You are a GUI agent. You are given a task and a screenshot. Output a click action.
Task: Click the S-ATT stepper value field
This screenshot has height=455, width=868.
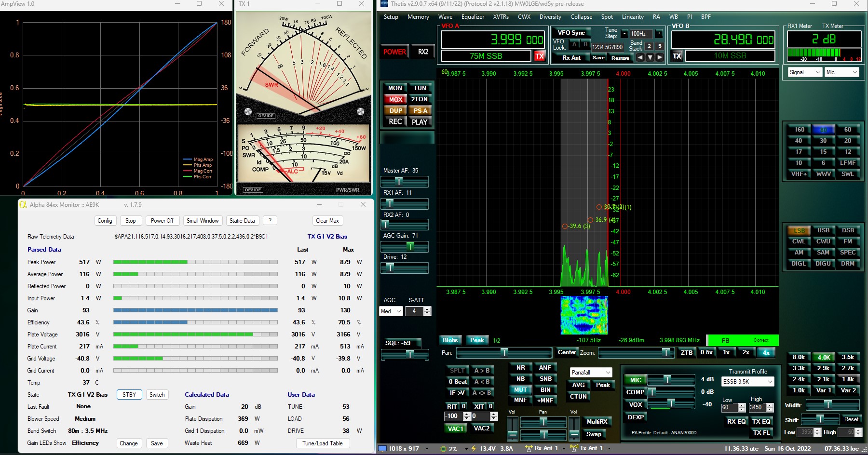414,311
